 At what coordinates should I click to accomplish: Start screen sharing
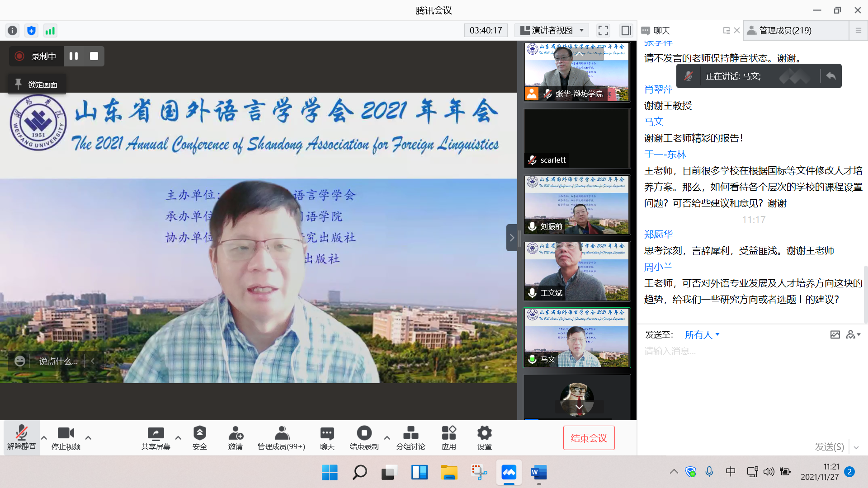[x=156, y=437]
